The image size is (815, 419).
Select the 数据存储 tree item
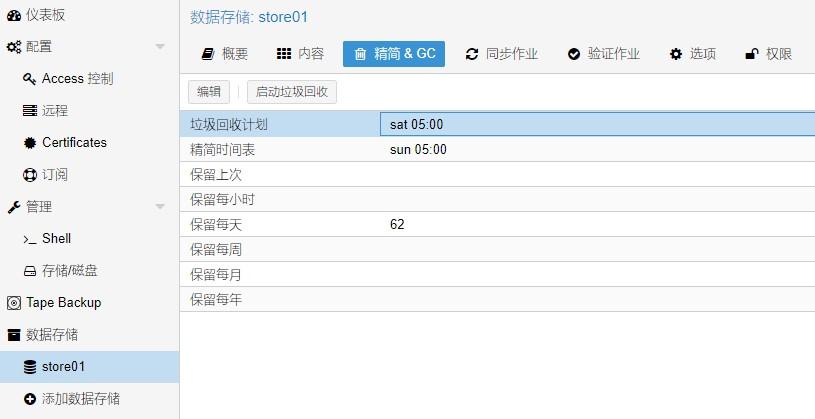[x=52, y=335]
